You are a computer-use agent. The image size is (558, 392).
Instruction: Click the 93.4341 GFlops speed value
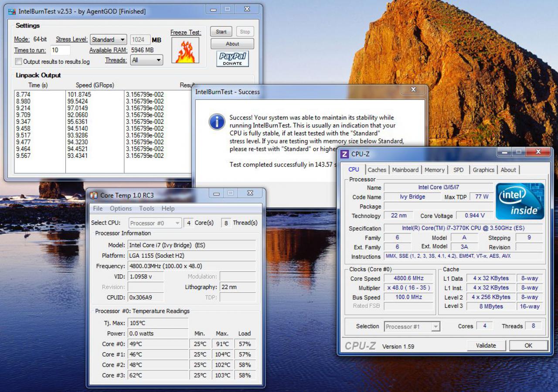[x=78, y=156]
